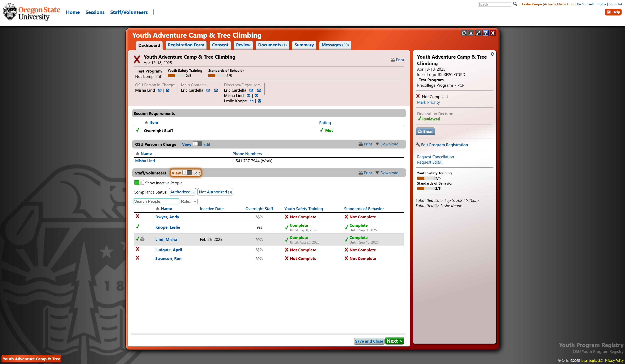Click the search magnifier icon at top
625x364 pixels.
pos(515,4)
